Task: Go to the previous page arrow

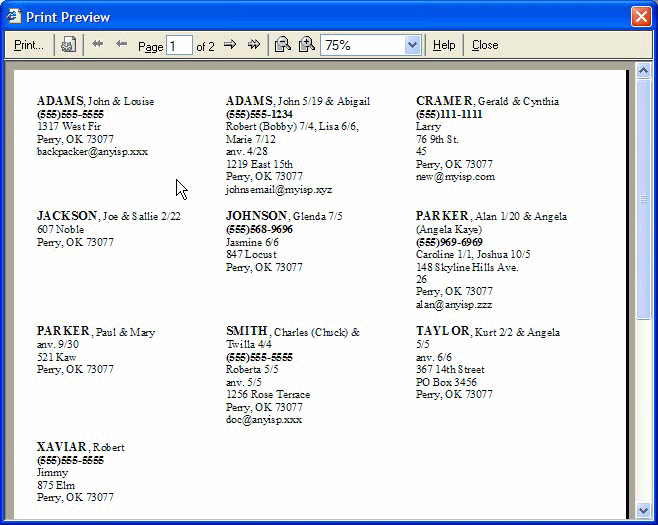Action: point(122,45)
